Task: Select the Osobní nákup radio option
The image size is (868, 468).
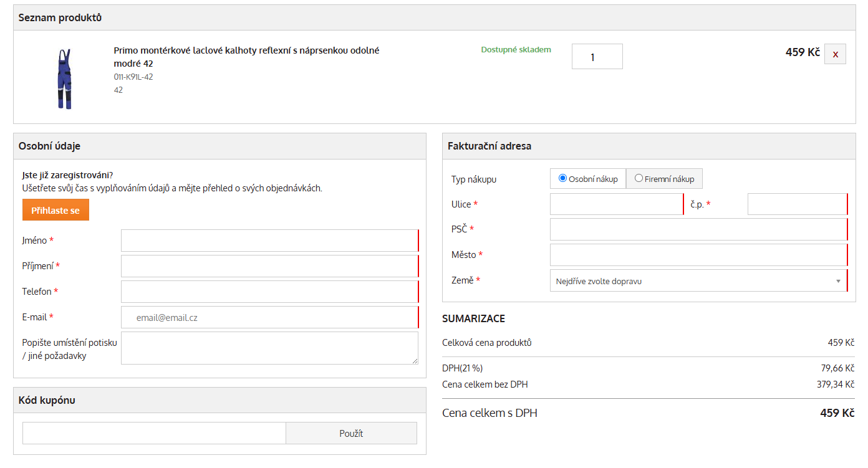Action: click(562, 178)
